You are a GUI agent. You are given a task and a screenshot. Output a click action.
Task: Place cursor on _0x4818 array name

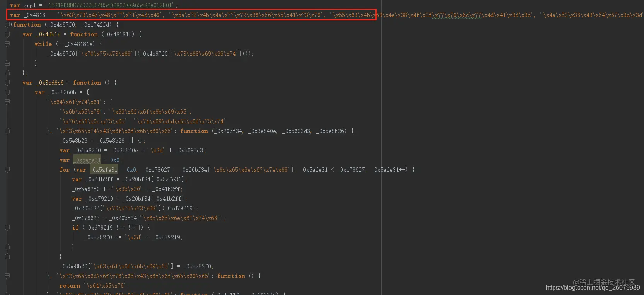[34, 15]
